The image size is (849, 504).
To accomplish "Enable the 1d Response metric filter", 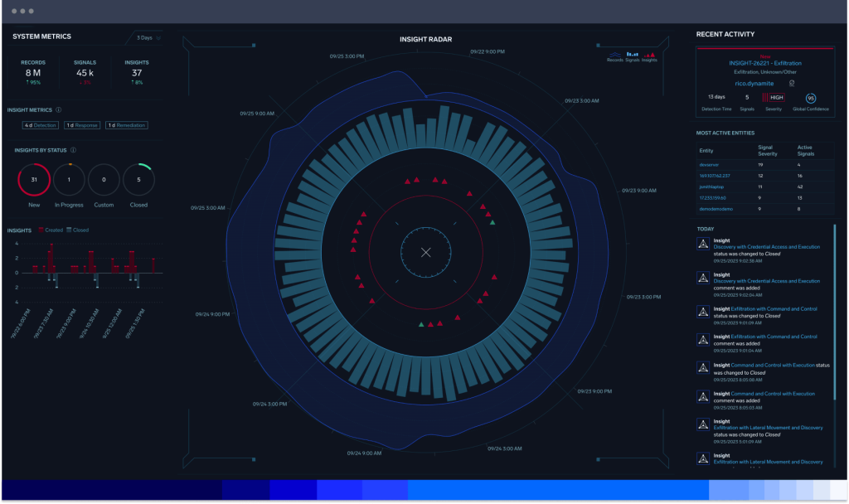I will coord(81,125).
